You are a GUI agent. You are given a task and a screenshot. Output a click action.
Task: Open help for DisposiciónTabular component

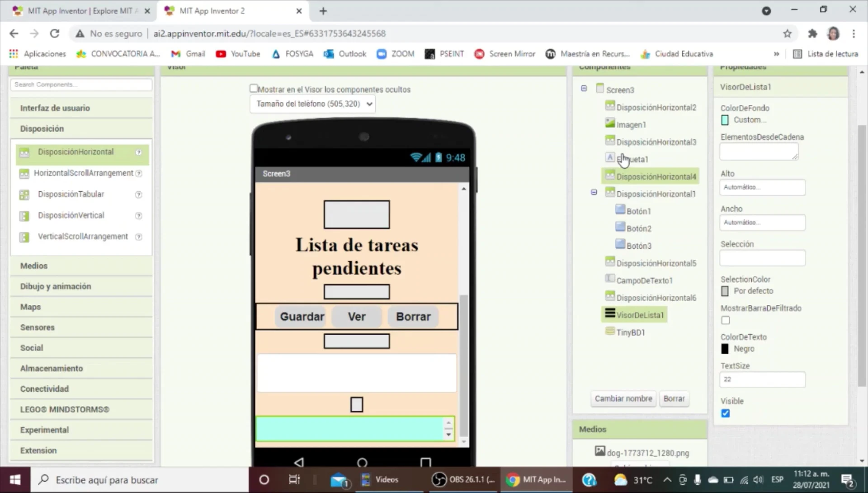(139, 195)
